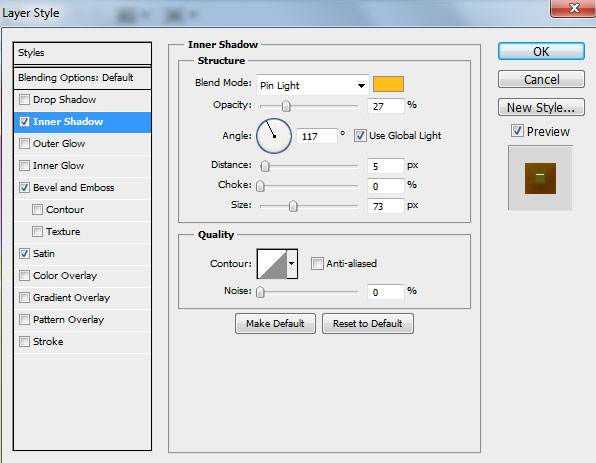This screenshot has width=596, height=463.
Task: Click the Noise value field
Action: point(385,292)
